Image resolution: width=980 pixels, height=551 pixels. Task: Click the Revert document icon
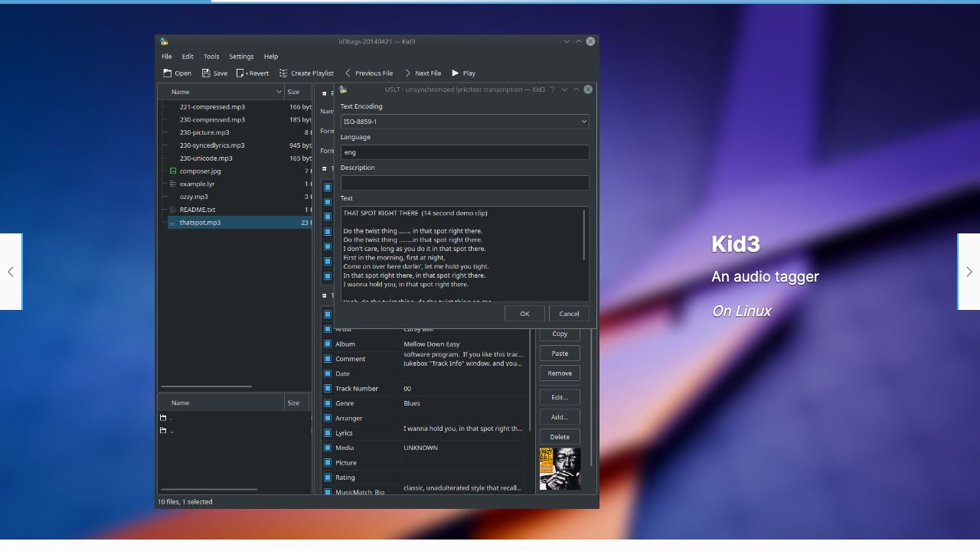240,73
